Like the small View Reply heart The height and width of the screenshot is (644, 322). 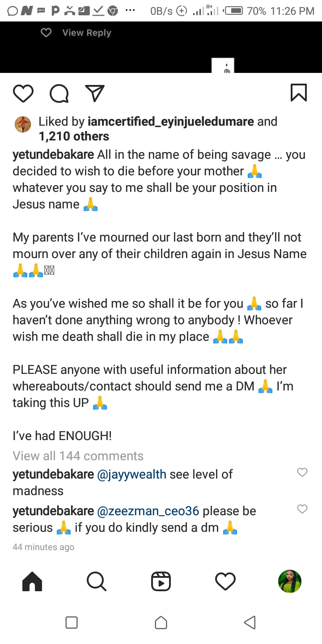[46, 33]
